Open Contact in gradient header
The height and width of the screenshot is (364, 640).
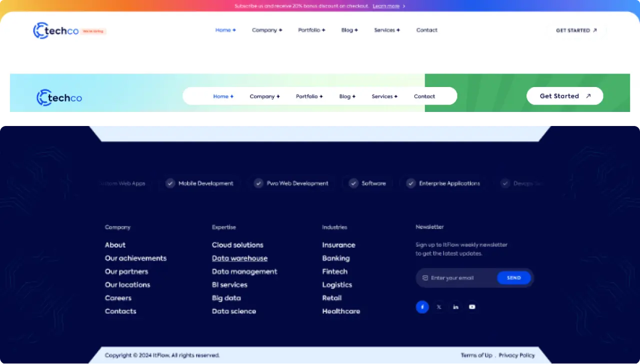[424, 96]
